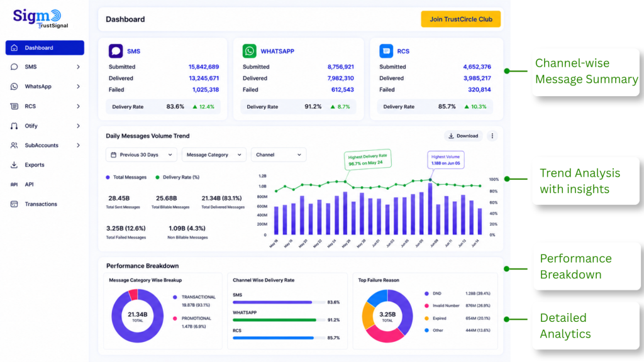Expand the SubAccounts submenu chevron
Screen dimensions: 644x362
pyautogui.click(x=78, y=145)
